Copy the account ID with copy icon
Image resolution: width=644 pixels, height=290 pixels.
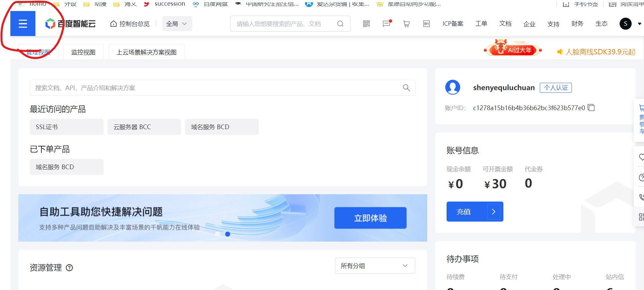tap(591, 107)
